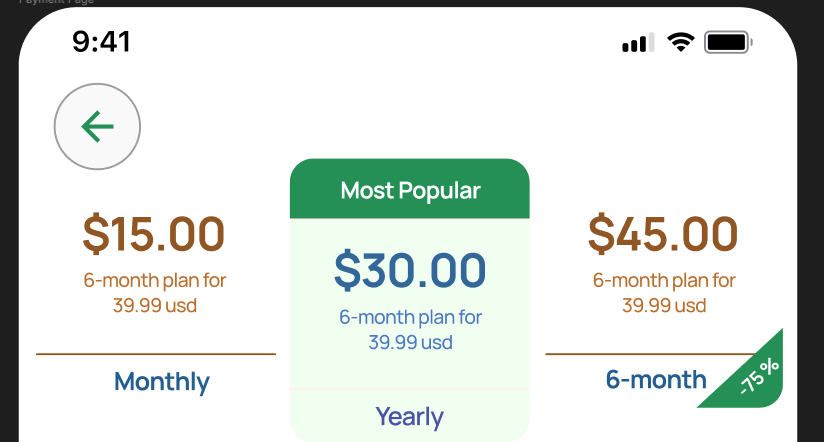The width and height of the screenshot is (824, 442).
Task: Click the 9:41 clock in status bar
Action: pyautogui.click(x=102, y=41)
